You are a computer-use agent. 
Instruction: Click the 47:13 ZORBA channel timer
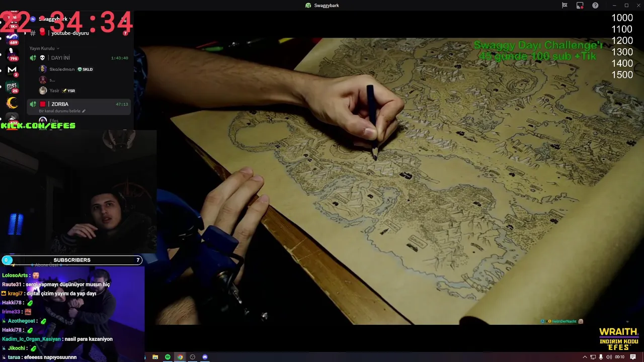coord(122,104)
